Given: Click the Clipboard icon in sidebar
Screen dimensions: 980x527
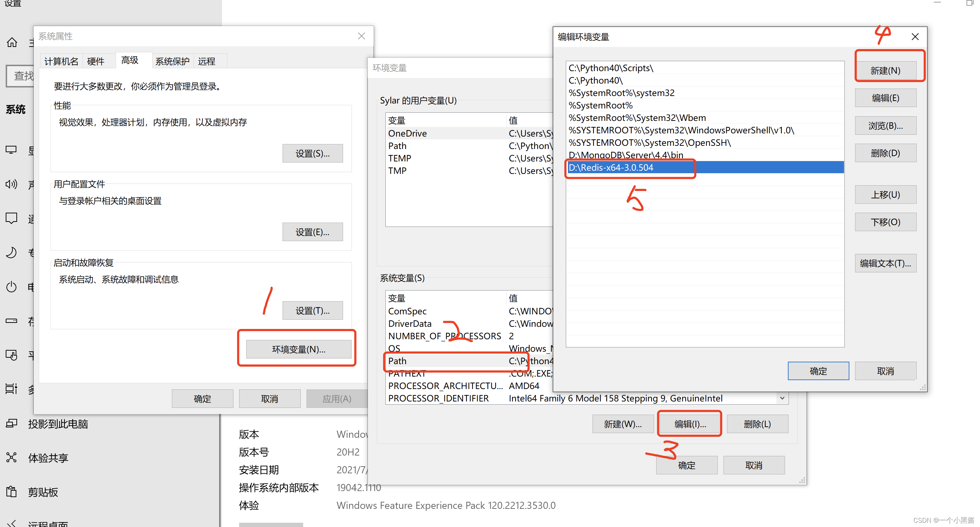Looking at the screenshot, I should (11, 492).
